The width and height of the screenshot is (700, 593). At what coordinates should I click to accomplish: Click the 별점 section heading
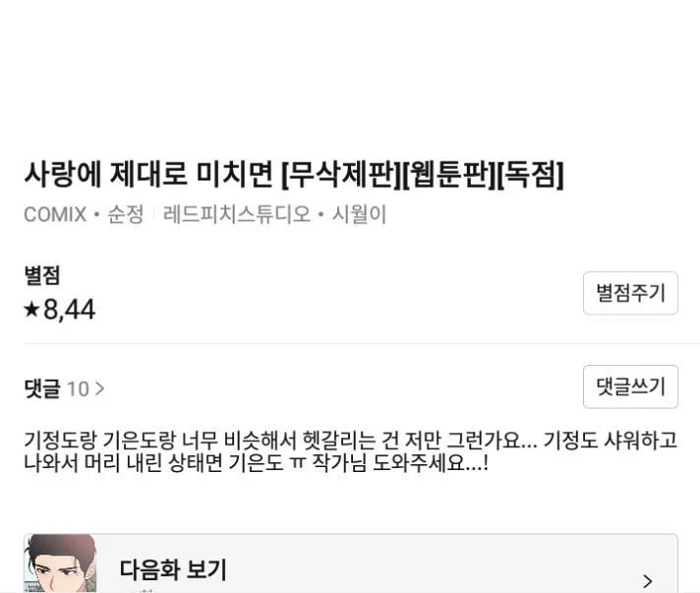pos(42,275)
